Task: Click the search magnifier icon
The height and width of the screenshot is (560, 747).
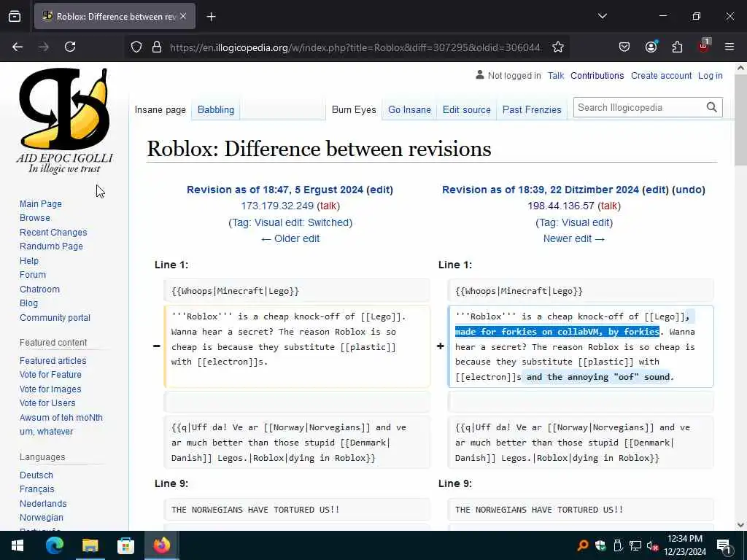Action: (x=711, y=108)
